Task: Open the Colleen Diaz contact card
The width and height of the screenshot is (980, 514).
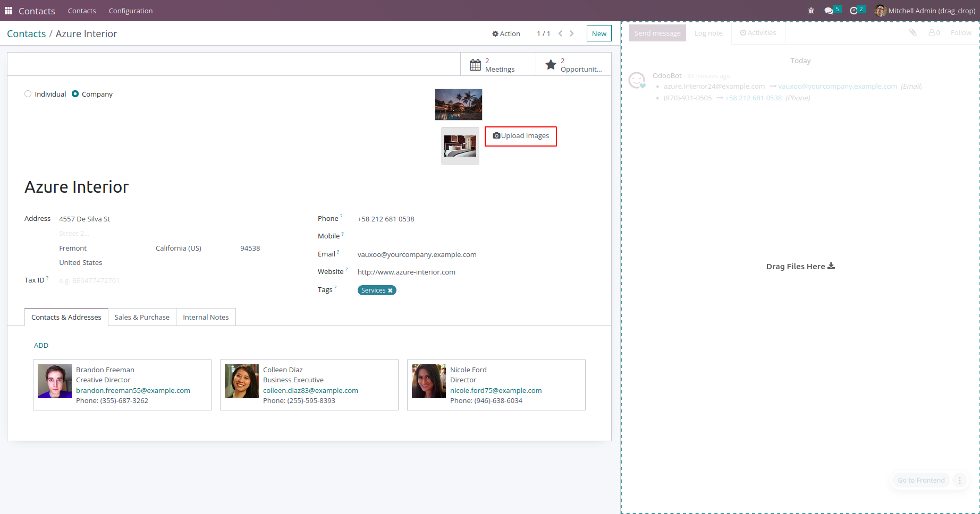Action: pyautogui.click(x=309, y=385)
